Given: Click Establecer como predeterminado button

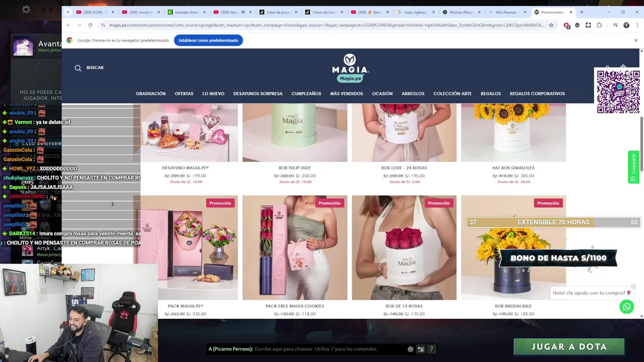Looking at the screenshot, I should (x=208, y=40).
